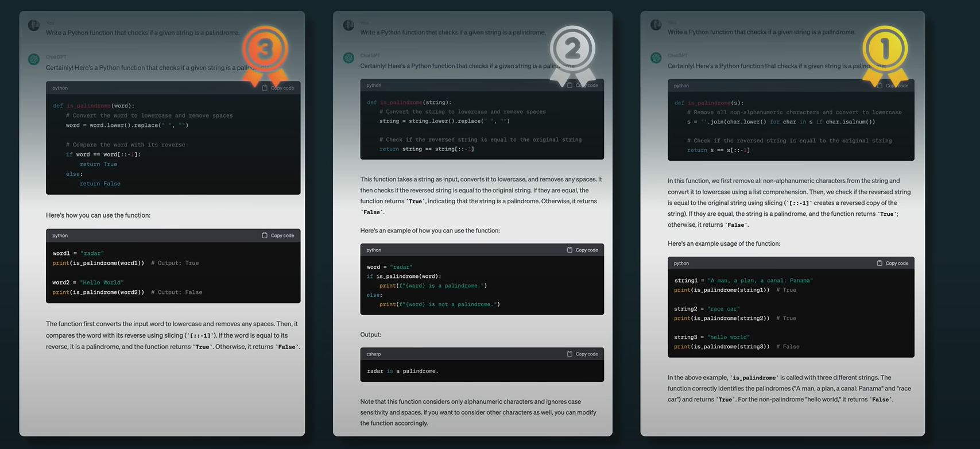This screenshot has height=449, width=980.
Task: Click the "csharp" language label
Action: pyautogui.click(x=374, y=354)
